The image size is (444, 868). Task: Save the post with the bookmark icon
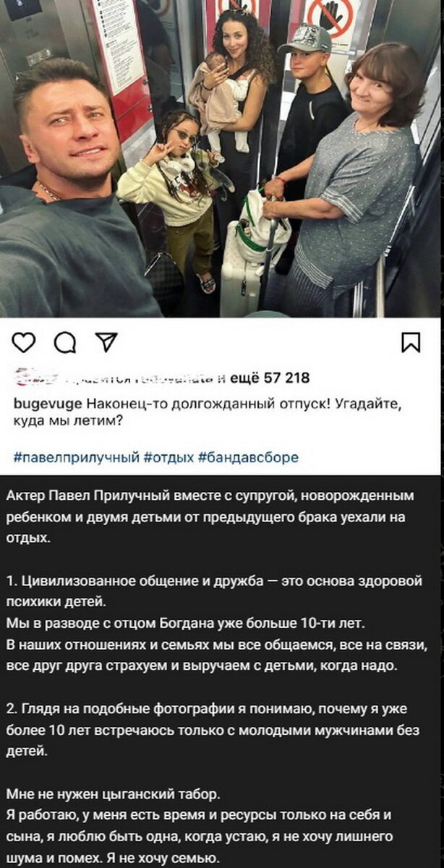411,342
